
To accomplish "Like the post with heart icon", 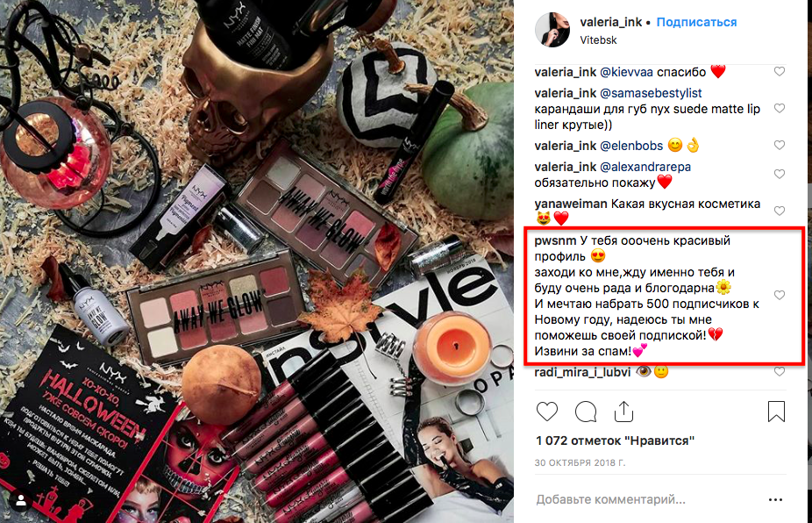I will coord(547,412).
